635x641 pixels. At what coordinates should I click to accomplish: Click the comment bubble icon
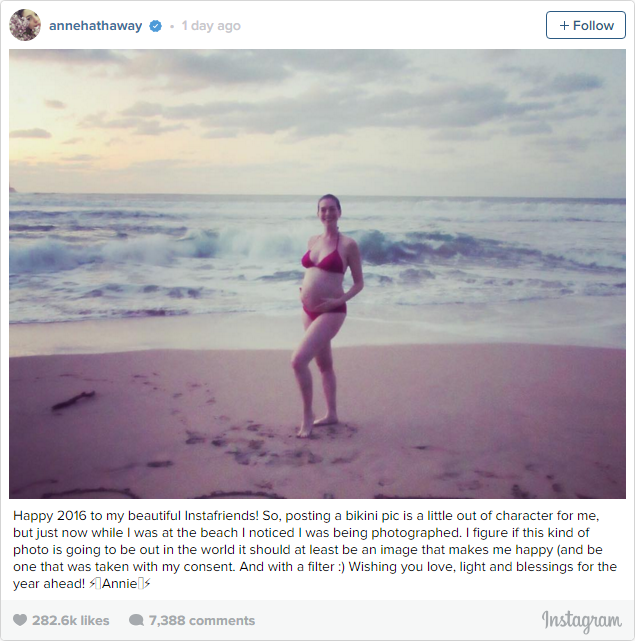pyautogui.click(x=136, y=620)
